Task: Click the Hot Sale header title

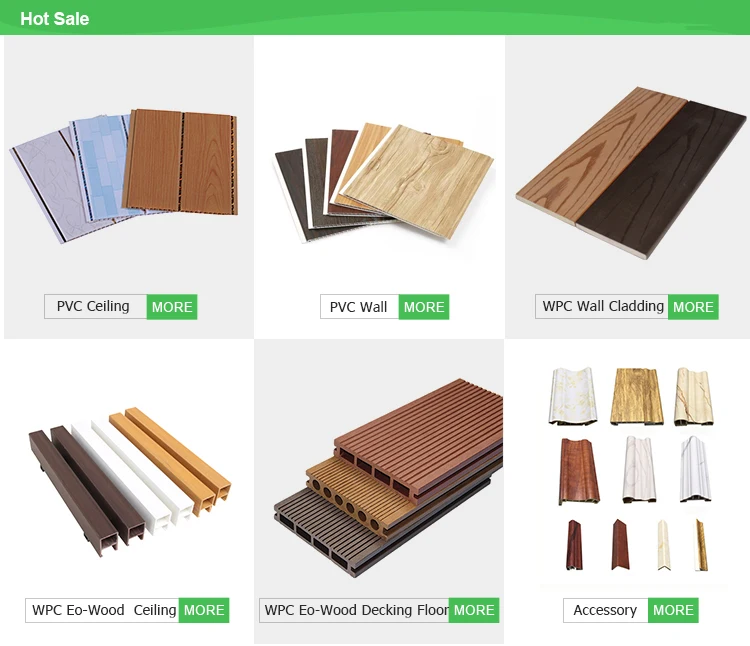Action: coord(55,19)
